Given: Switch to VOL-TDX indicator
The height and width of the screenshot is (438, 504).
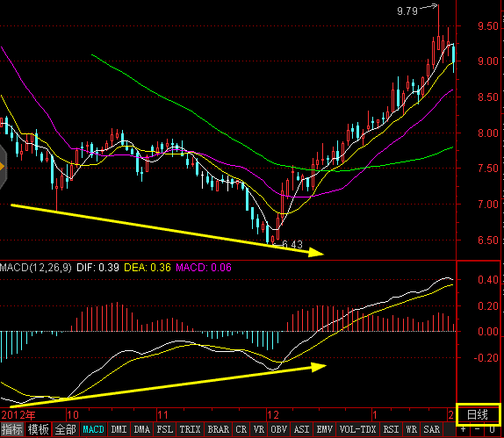Looking at the screenshot, I should click(x=357, y=429).
